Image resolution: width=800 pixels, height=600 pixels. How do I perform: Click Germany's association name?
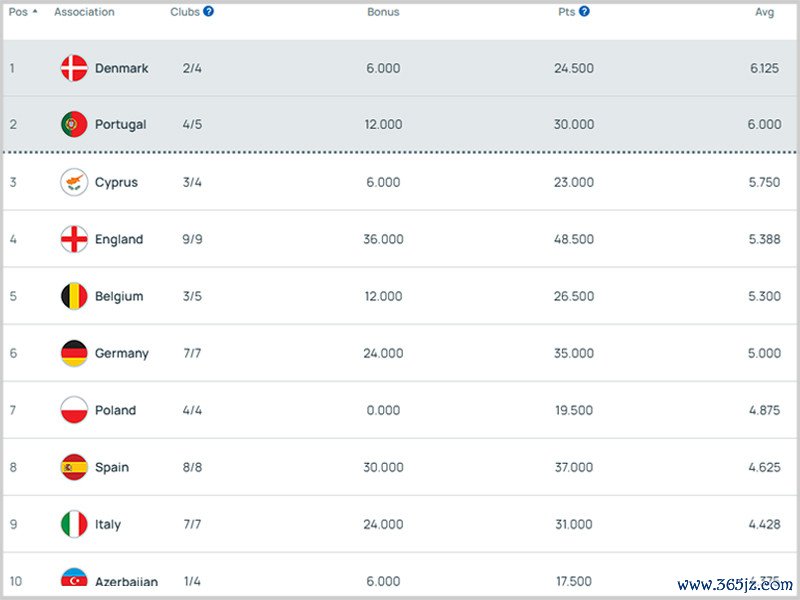coord(122,354)
